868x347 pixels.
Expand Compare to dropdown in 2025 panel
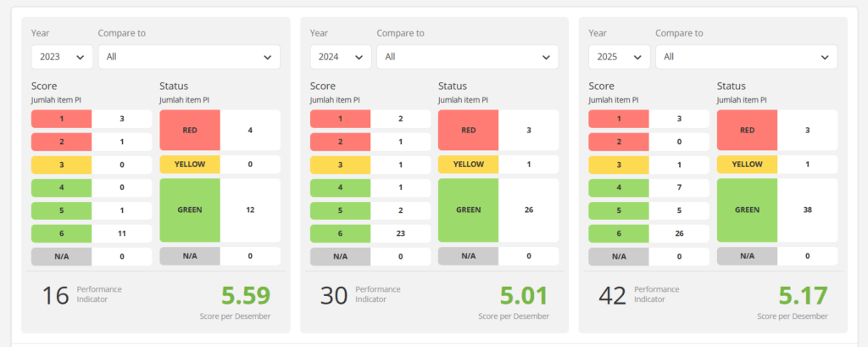point(746,57)
